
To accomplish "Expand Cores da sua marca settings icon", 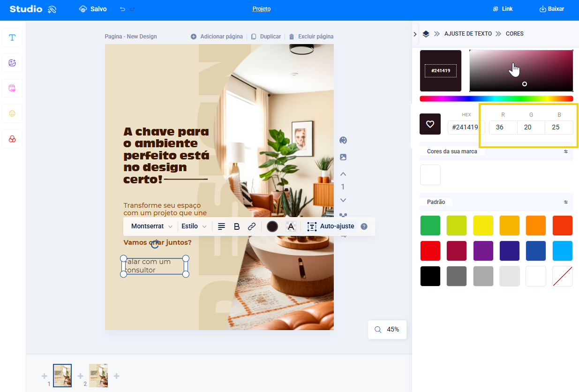I will click(566, 151).
